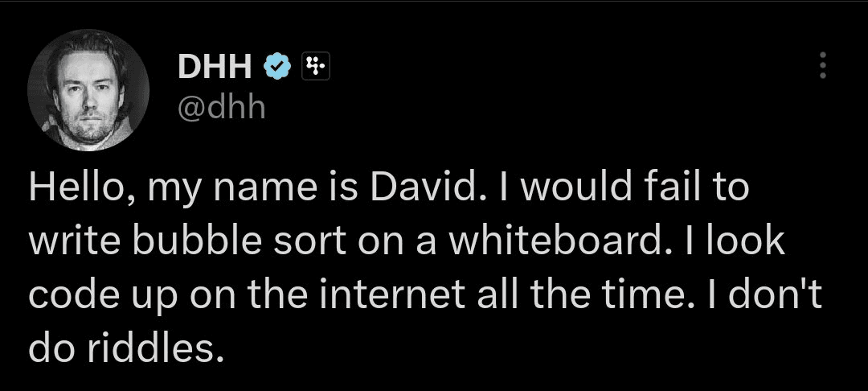Click the word "code" in the tweet
This screenshot has width=868, height=391.
(x=68, y=295)
